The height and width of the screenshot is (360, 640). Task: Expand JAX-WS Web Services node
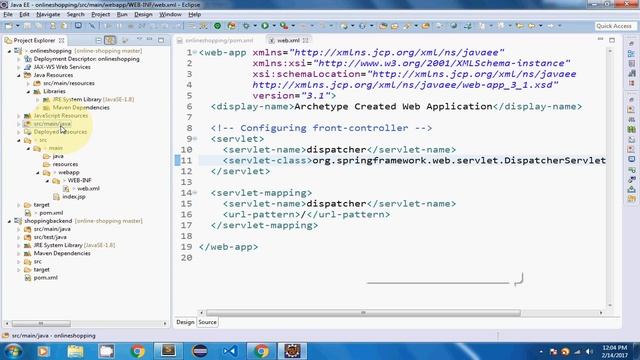pyautogui.click(x=19, y=67)
